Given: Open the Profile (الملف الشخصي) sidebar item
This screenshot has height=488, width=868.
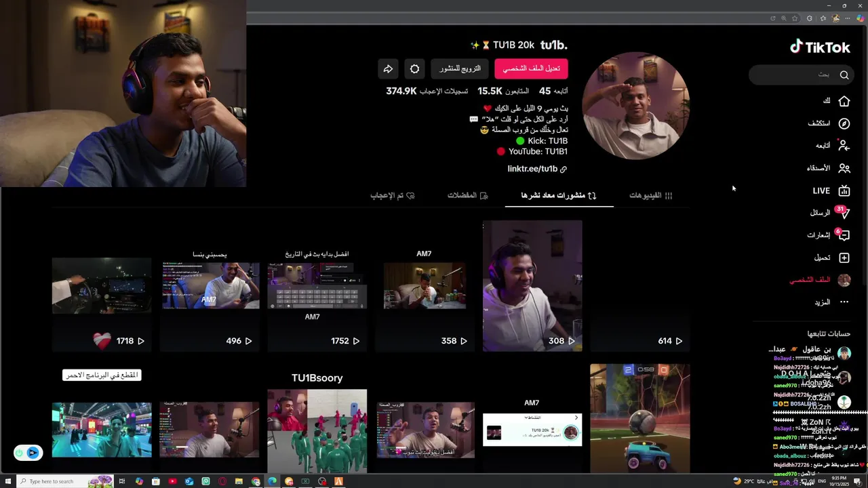Looking at the screenshot, I should pyautogui.click(x=820, y=280).
